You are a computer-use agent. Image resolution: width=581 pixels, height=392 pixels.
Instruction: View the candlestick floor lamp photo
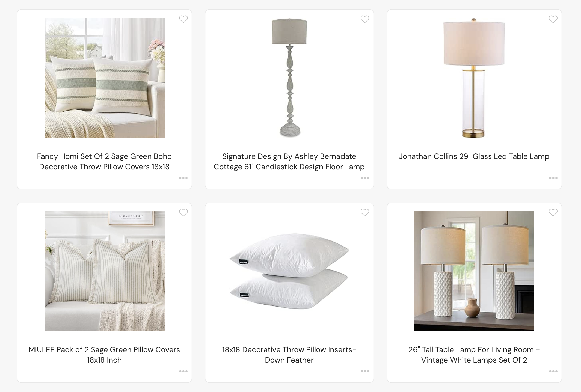coord(289,78)
